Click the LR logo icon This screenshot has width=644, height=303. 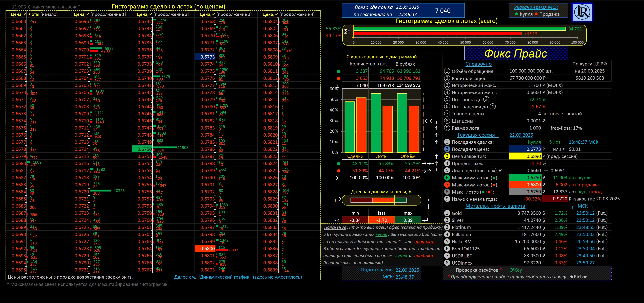point(582,12)
